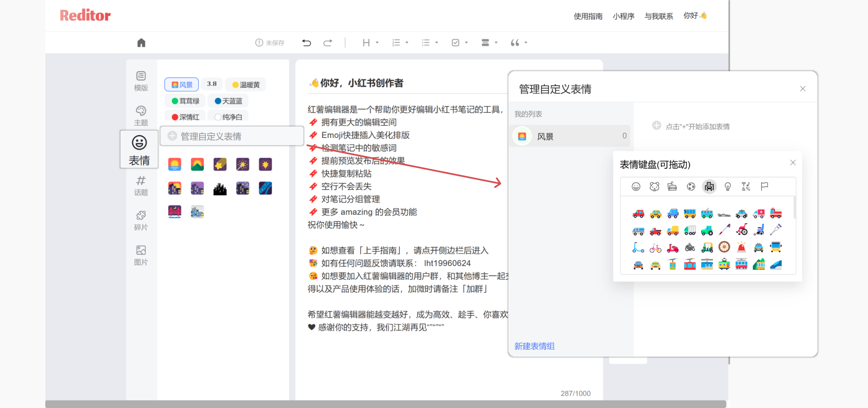Switch to animals category in emoji keyboard
This screenshot has height=408, width=868.
(x=654, y=186)
